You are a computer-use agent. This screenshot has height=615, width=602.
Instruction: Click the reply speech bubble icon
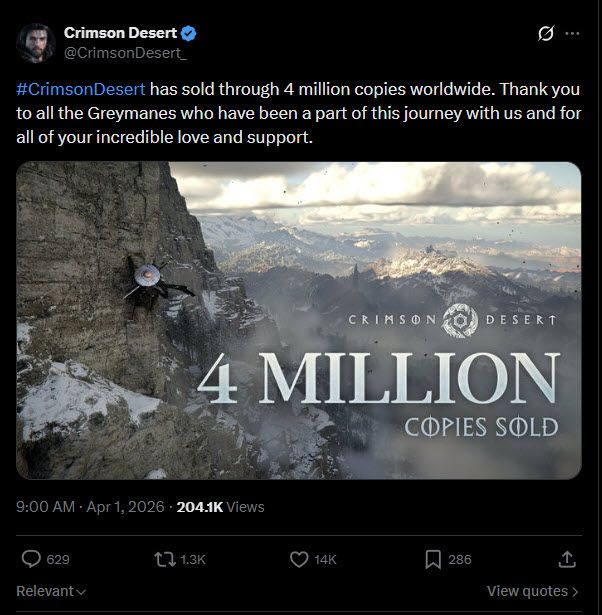pyautogui.click(x=31, y=560)
